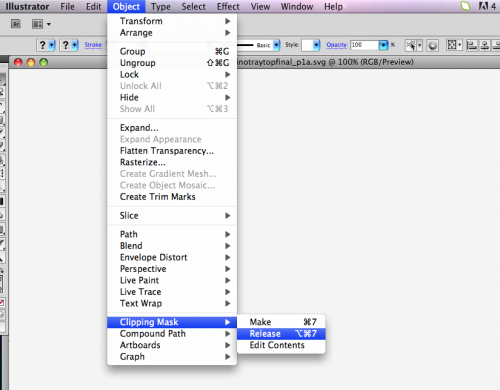Open the fill color dropdown with question mark

46,45
